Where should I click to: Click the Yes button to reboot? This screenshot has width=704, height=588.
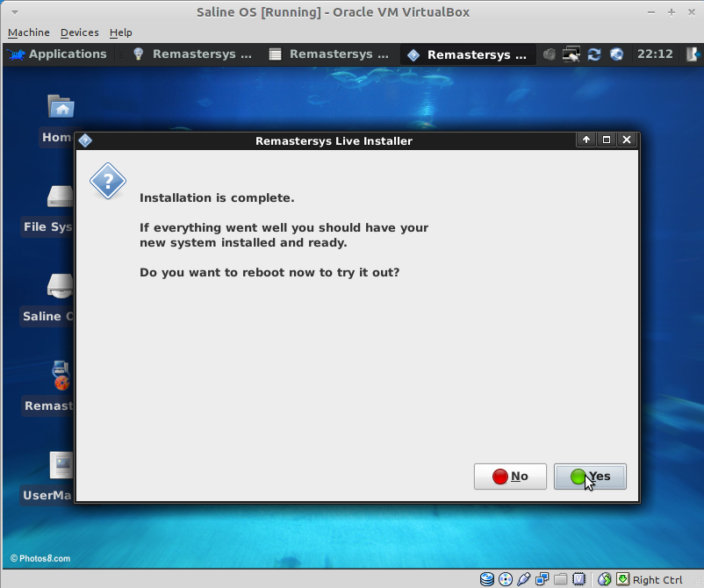pos(590,477)
